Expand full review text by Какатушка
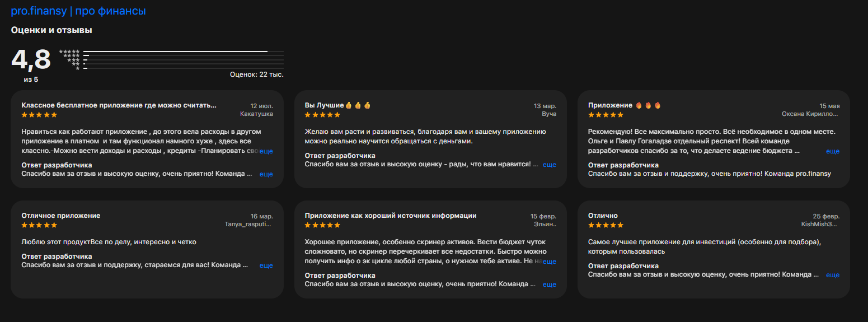Viewport: 868px width, 322px height. pos(266,151)
